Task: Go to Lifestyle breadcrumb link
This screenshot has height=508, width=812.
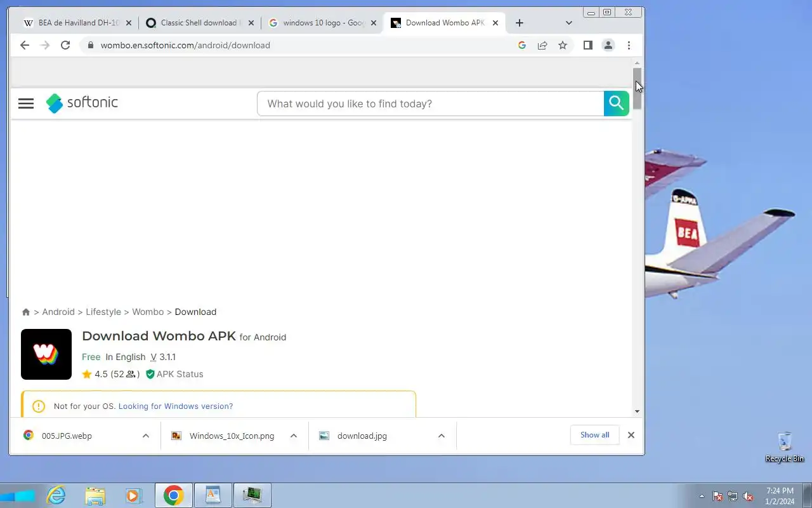Action: coord(103,312)
